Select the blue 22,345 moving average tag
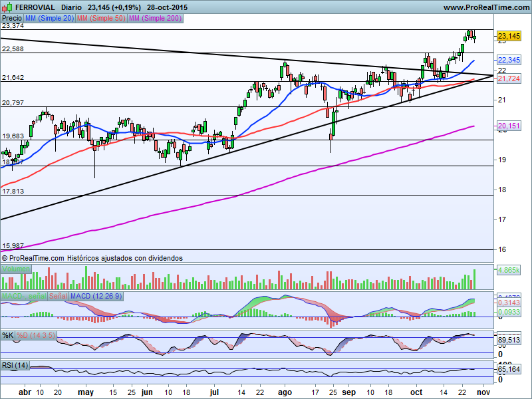The image size is (532, 399). pyautogui.click(x=509, y=60)
